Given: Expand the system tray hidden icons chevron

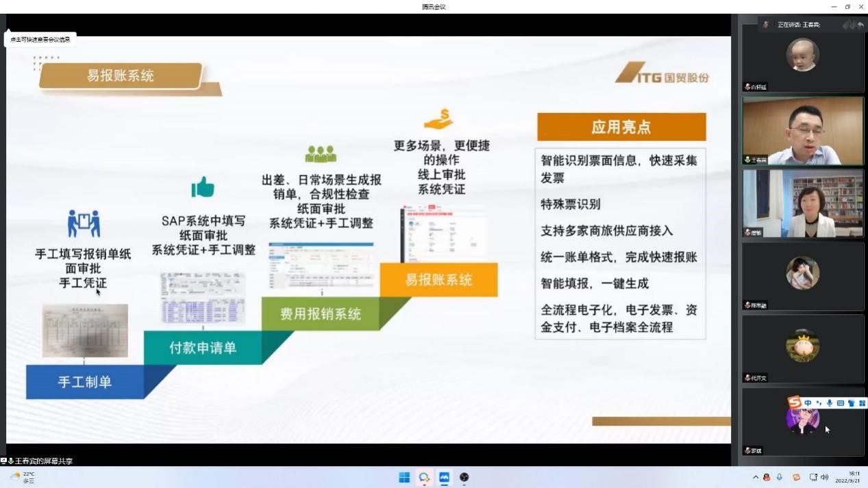Looking at the screenshot, I should coord(756,478).
